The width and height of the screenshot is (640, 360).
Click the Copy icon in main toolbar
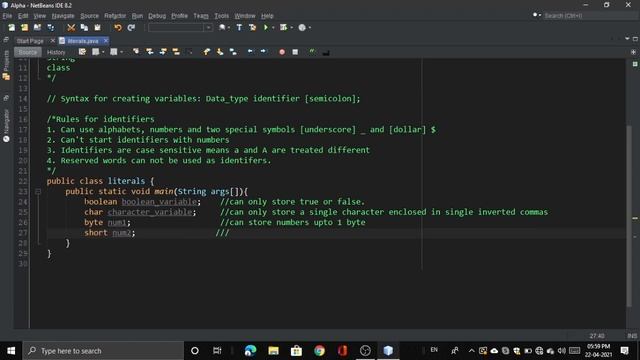(84, 28)
